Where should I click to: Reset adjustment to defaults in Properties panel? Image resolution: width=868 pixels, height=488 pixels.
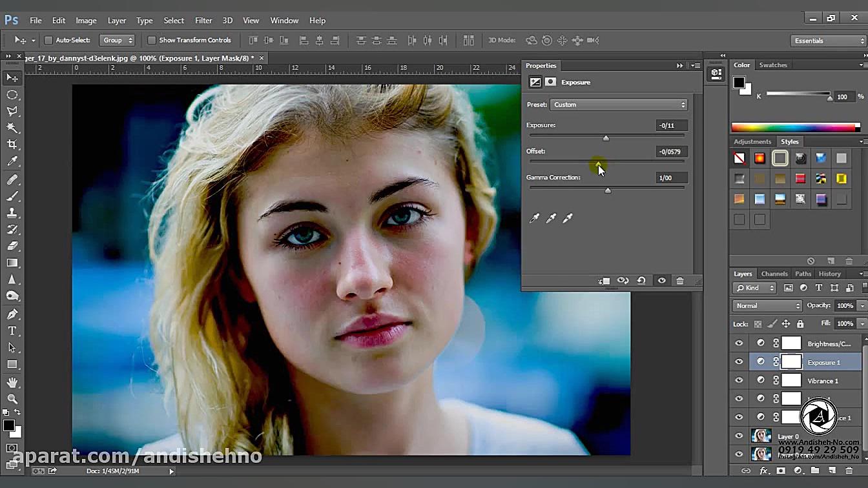click(x=641, y=281)
